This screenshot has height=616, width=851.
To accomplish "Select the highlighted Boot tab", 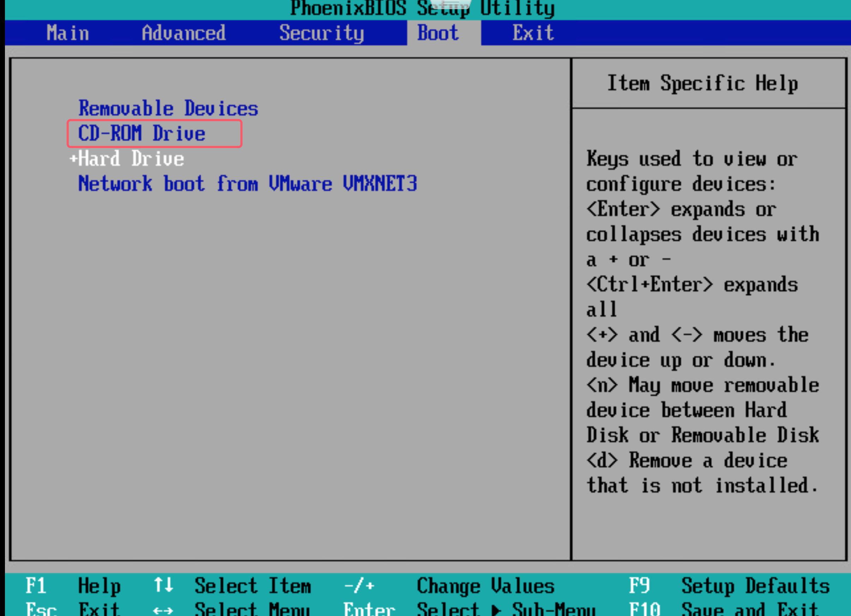I will [438, 33].
